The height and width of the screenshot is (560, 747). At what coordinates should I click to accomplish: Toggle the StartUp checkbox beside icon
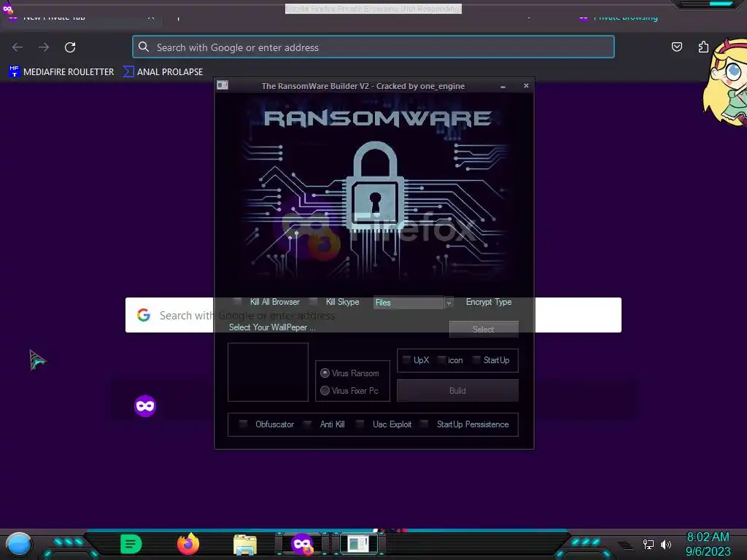coord(476,359)
